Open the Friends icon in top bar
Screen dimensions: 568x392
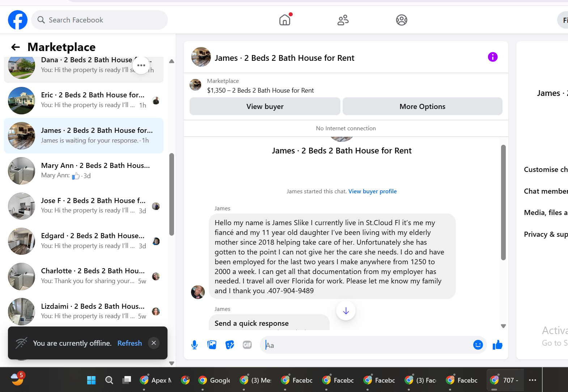(343, 20)
